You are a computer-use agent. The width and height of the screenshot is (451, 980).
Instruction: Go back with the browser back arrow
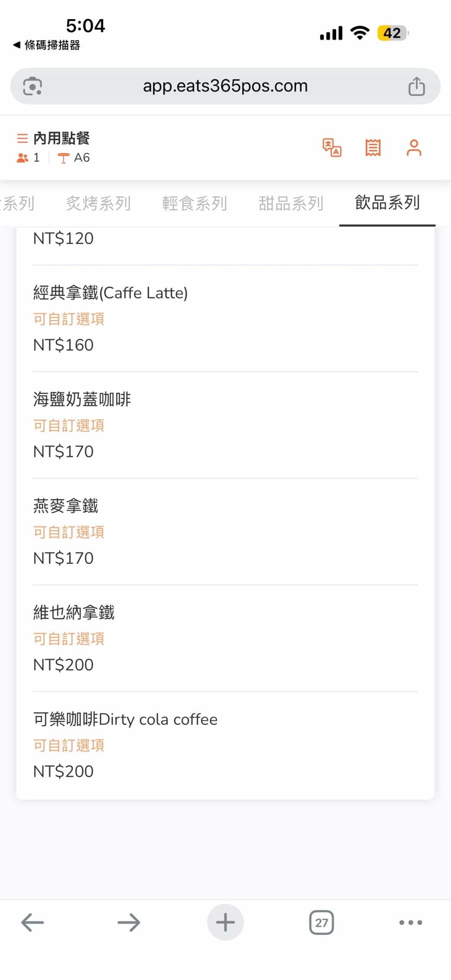[x=33, y=922]
